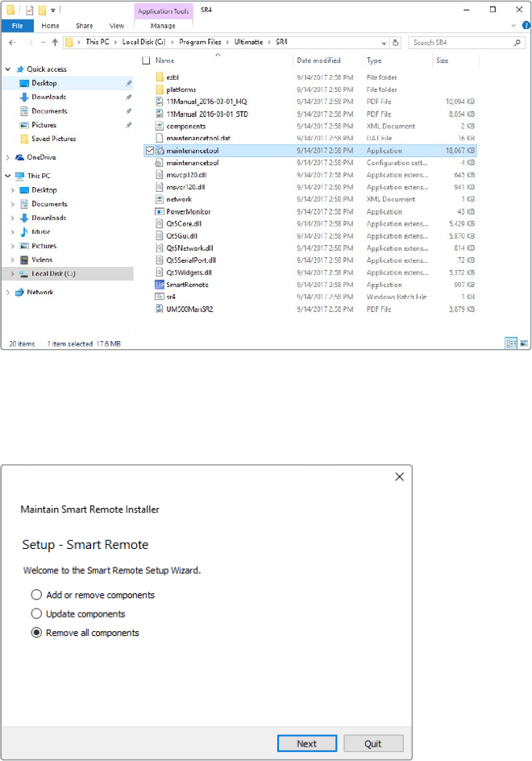Screen dimensions: 532x761
Task: Expand Music under This PC
Action: (13, 232)
